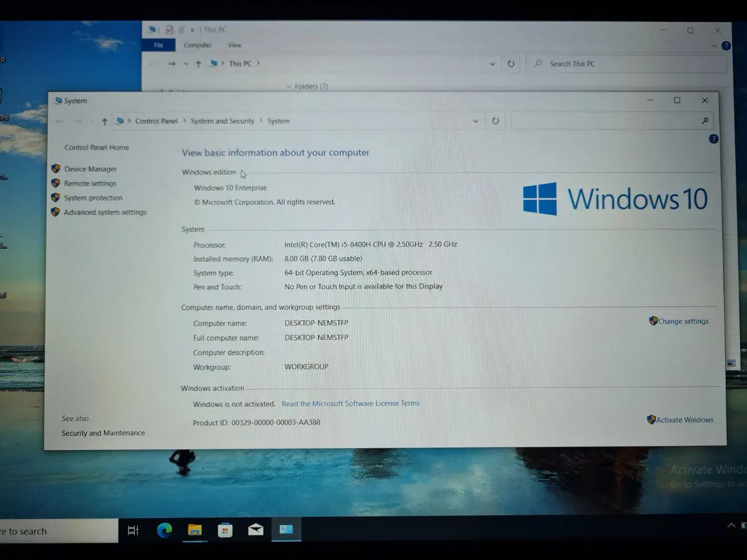Click Change settings for computer name

coord(683,322)
